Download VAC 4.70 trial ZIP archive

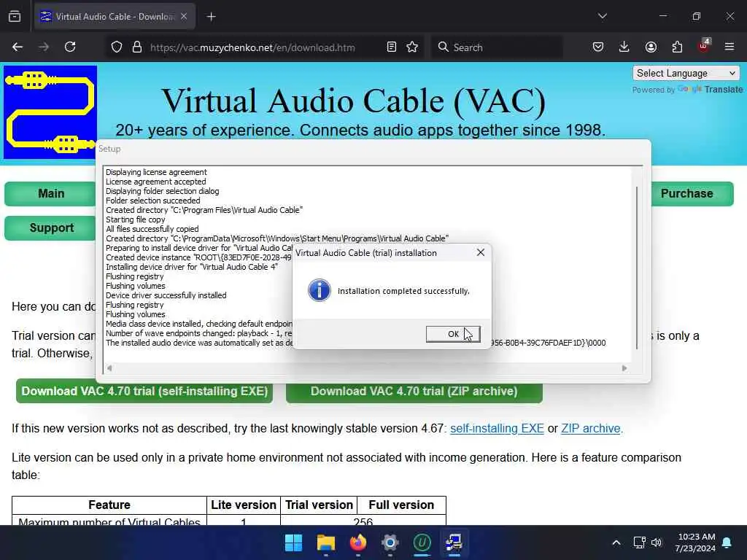pos(414,392)
